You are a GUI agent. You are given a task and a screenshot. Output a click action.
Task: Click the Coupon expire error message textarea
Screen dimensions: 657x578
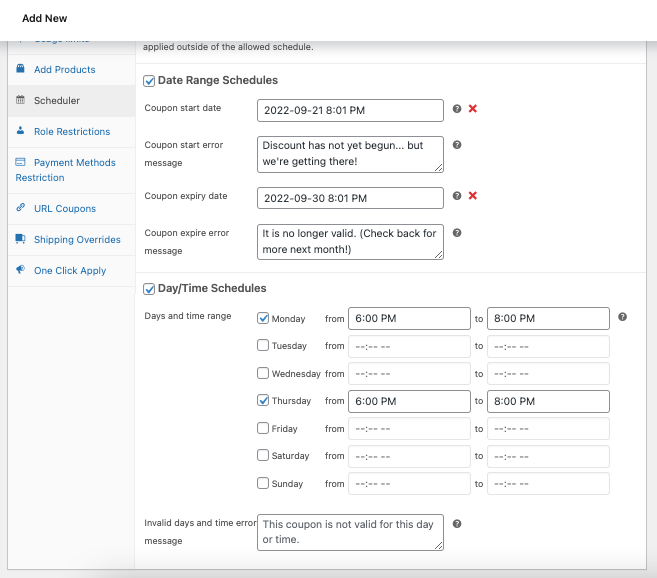coord(350,242)
